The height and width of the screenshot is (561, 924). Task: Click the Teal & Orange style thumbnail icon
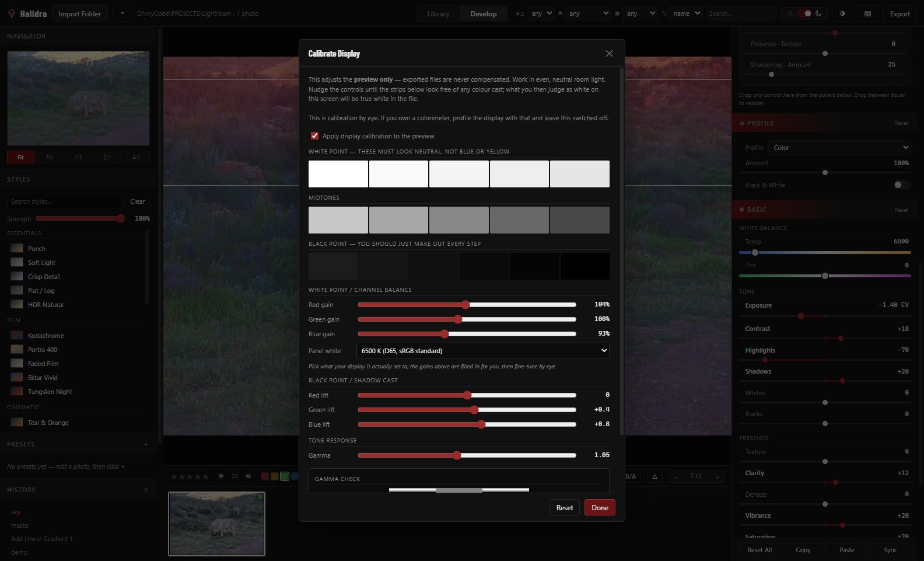coord(17,422)
